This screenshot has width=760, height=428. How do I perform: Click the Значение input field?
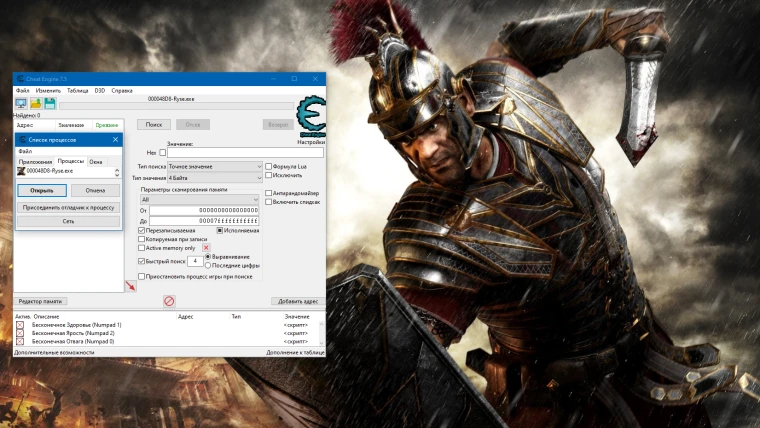[245, 153]
